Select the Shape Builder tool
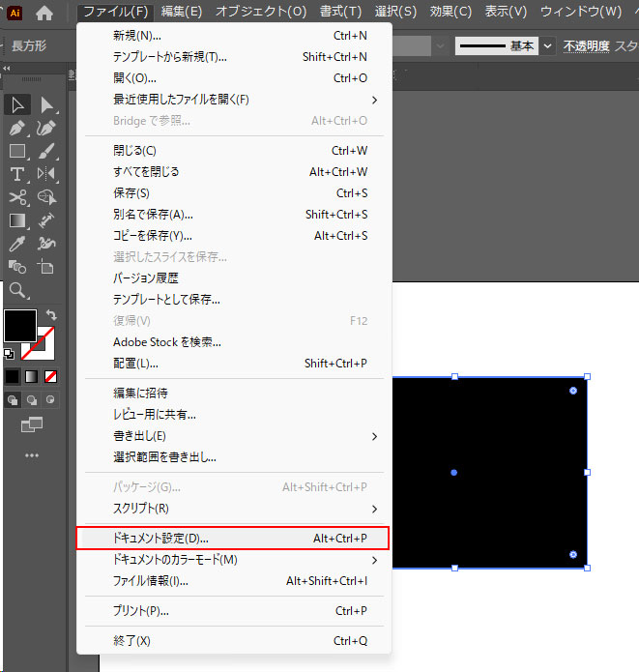The width and height of the screenshot is (639, 672). coord(46,197)
